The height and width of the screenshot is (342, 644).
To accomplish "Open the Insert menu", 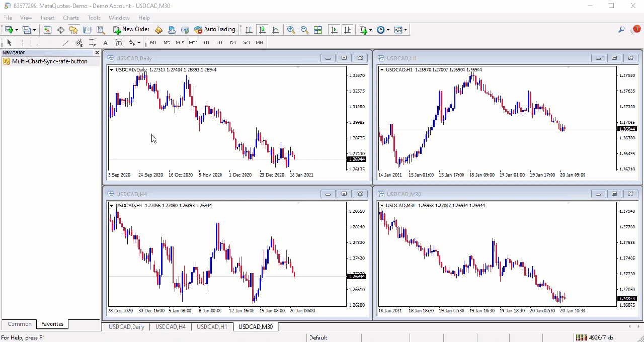I will pos(47,18).
